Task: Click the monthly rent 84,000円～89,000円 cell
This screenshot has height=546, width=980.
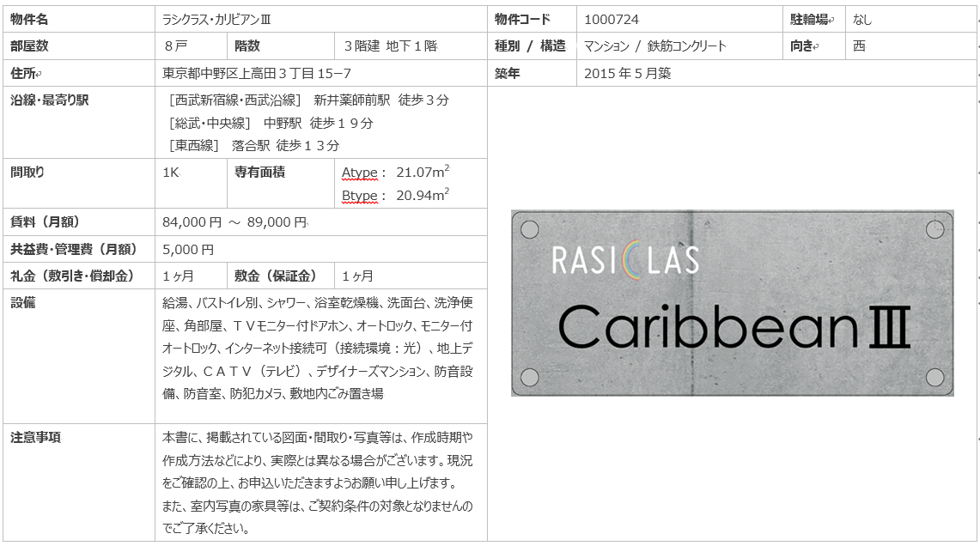Action: point(234,222)
